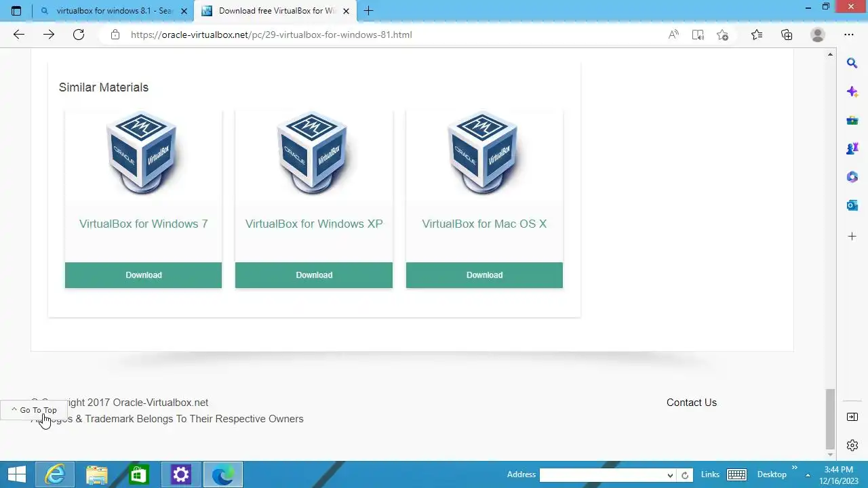Open the sidebar Games chess icon

click(x=852, y=148)
